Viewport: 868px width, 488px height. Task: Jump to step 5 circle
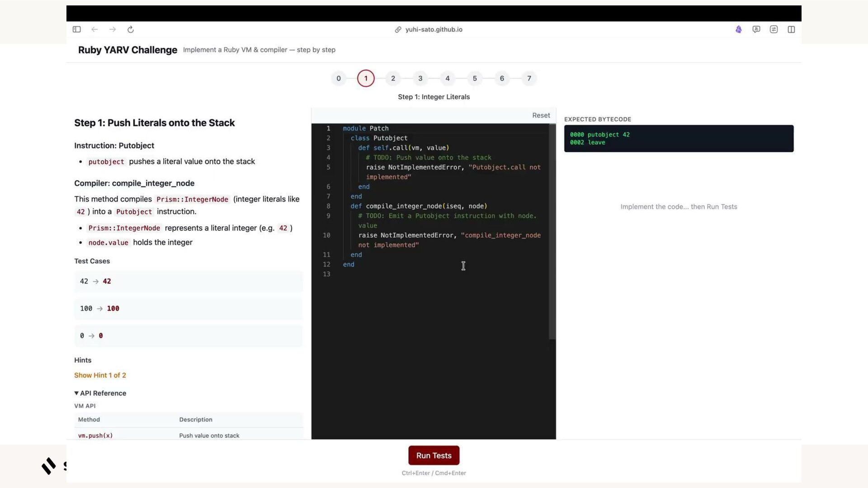click(x=475, y=78)
